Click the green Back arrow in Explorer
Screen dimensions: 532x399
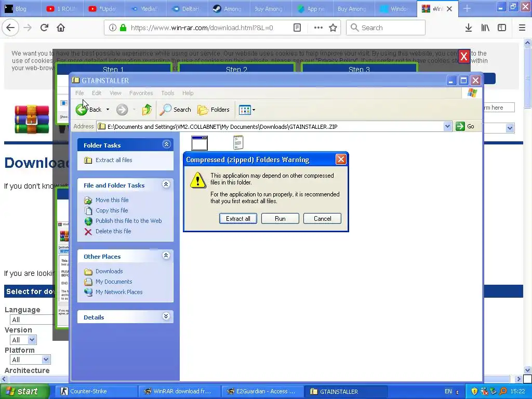point(82,110)
